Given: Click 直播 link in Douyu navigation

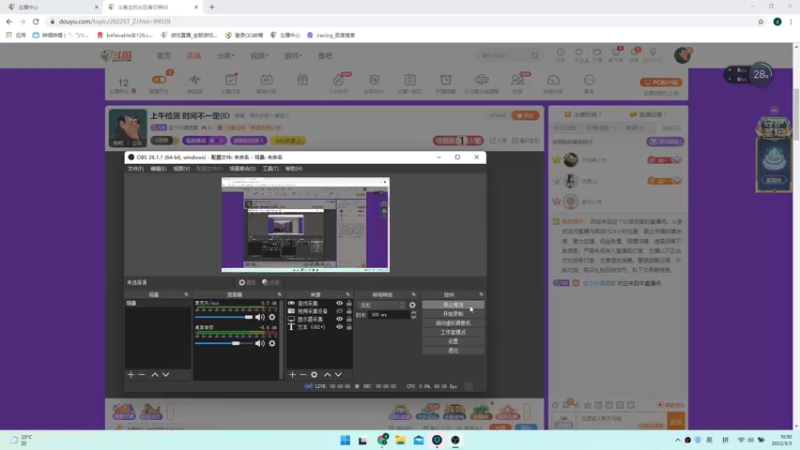Looking at the screenshot, I should click(x=194, y=56).
